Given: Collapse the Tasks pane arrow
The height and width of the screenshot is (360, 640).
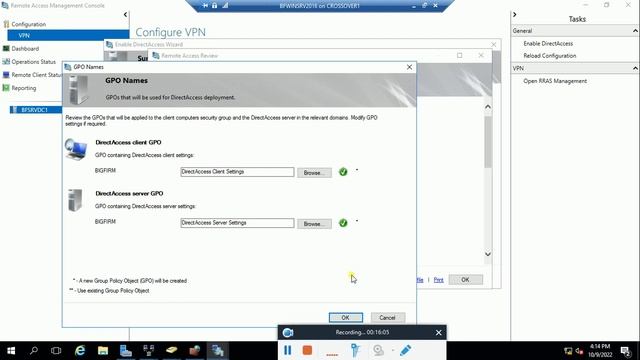Looking at the screenshot, I should (x=515, y=15).
